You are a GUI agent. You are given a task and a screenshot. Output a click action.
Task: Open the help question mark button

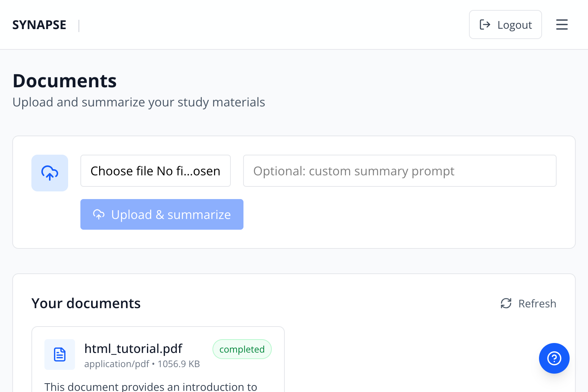[554, 358]
